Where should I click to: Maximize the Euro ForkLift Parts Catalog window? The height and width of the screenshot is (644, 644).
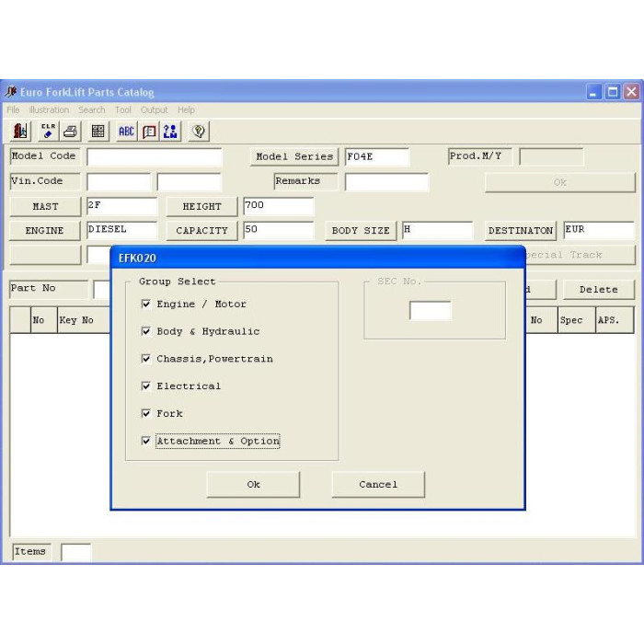click(x=612, y=92)
